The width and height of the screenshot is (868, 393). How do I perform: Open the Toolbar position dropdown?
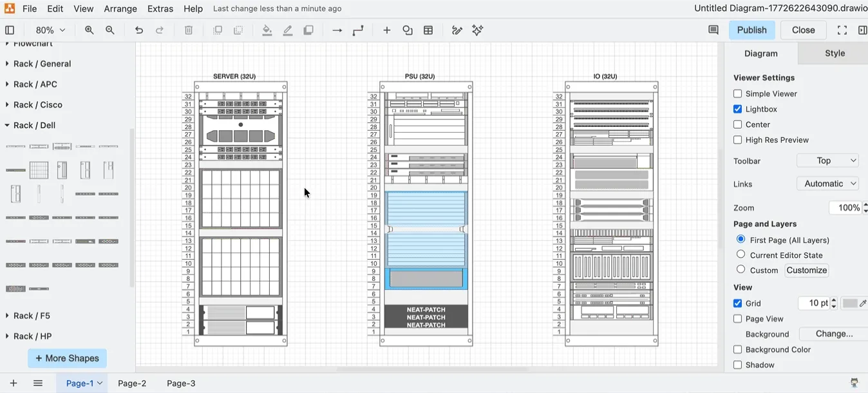pos(827,161)
